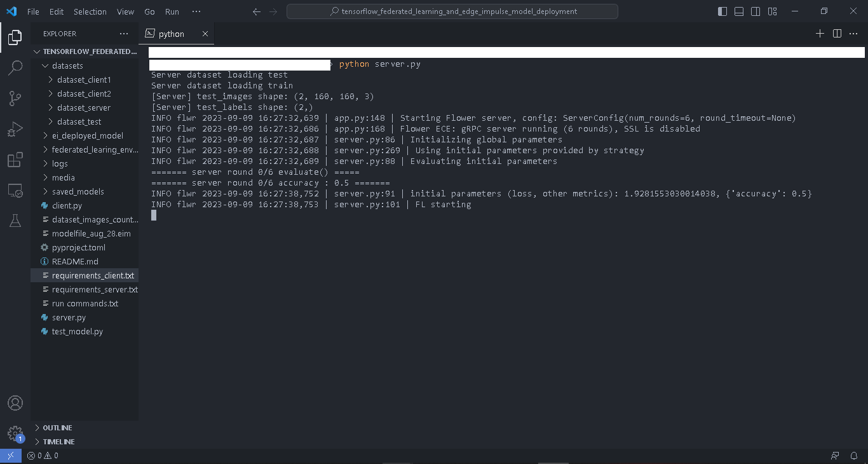The width and height of the screenshot is (868, 464).
Task: Expand the logs folder
Action: 85,163
